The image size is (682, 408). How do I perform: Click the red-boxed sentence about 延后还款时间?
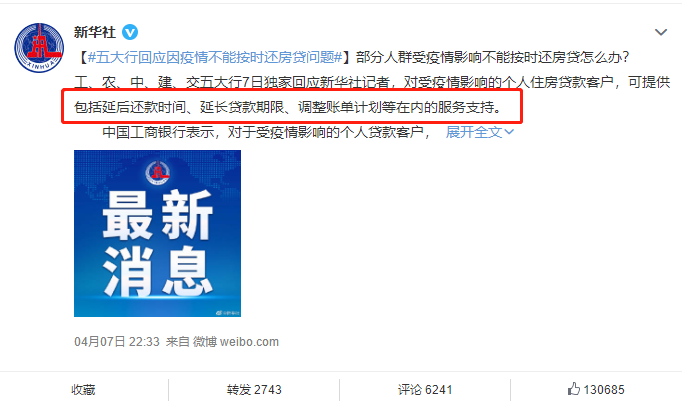(x=289, y=107)
